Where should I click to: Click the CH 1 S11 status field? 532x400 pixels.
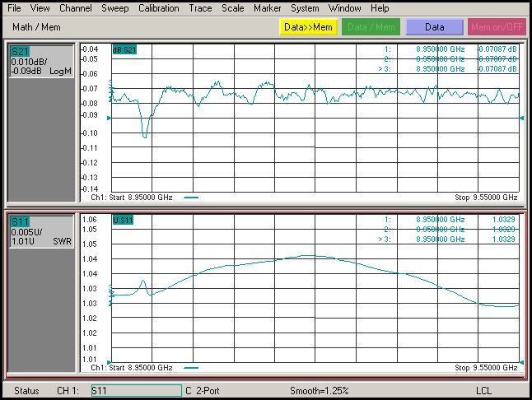pyautogui.click(x=137, y=390)
